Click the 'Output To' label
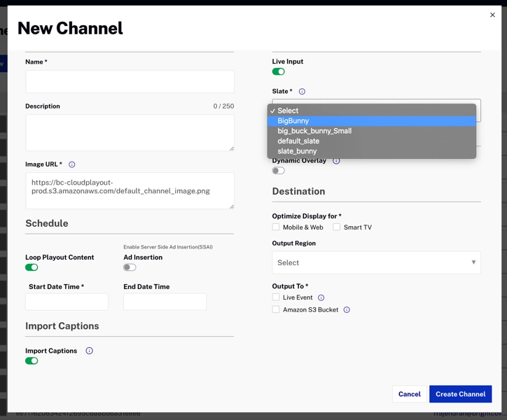This screenshot has height=420, width=507. (x=290, y=286)
